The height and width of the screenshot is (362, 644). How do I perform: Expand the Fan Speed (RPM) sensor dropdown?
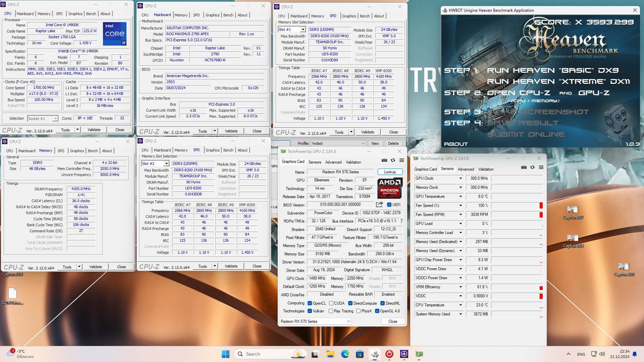coord(461,215)
